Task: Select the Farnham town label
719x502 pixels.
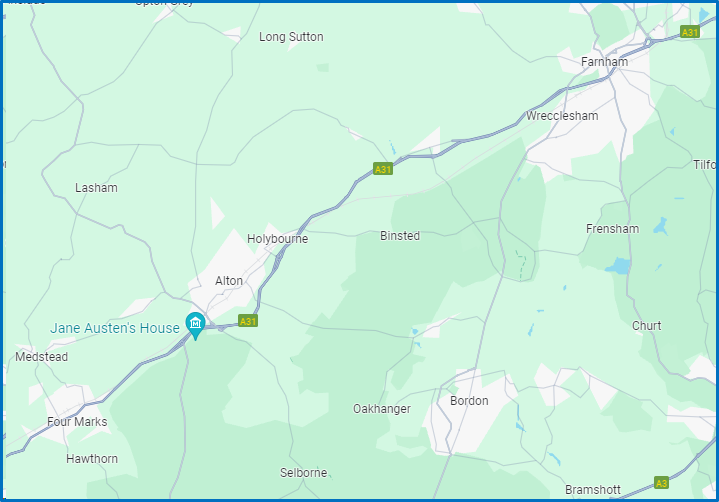Action: (x=604, y=61)
